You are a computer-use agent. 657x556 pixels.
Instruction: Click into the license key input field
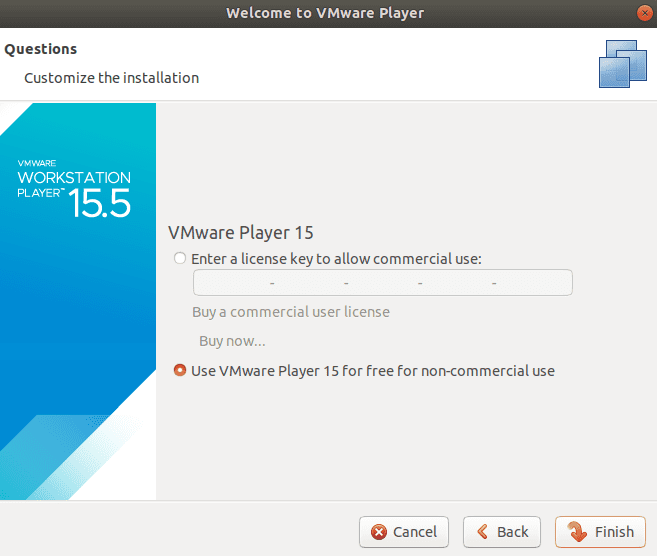tap(381, 283)
